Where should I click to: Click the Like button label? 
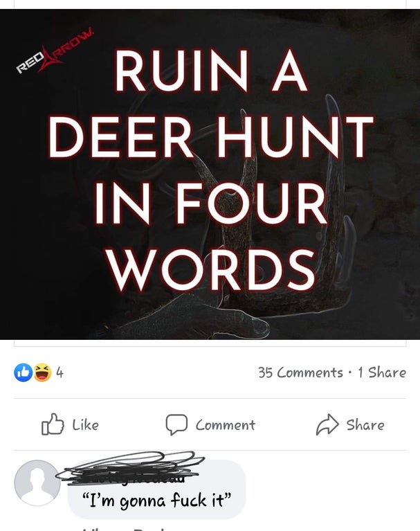coord(86,424)
